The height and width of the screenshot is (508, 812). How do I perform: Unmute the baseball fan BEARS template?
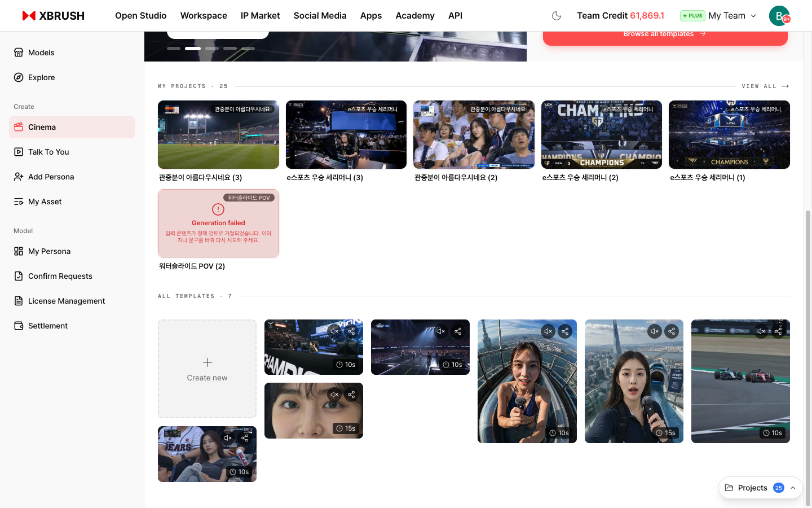228,438
